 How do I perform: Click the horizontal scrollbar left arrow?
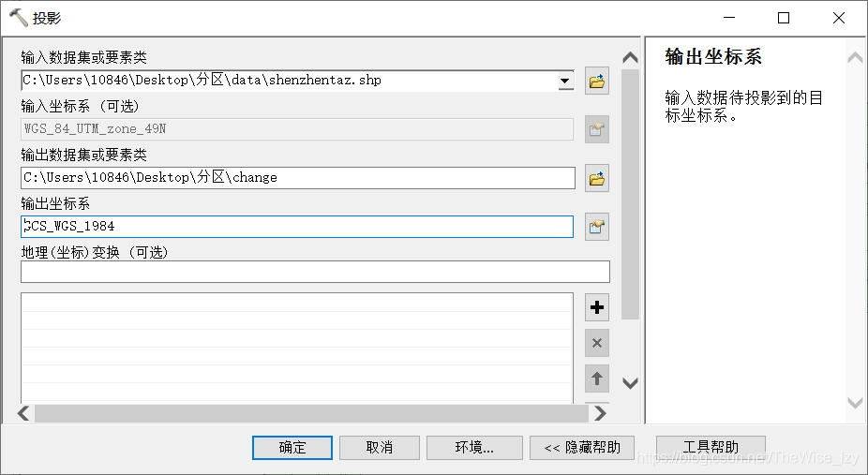23,413
